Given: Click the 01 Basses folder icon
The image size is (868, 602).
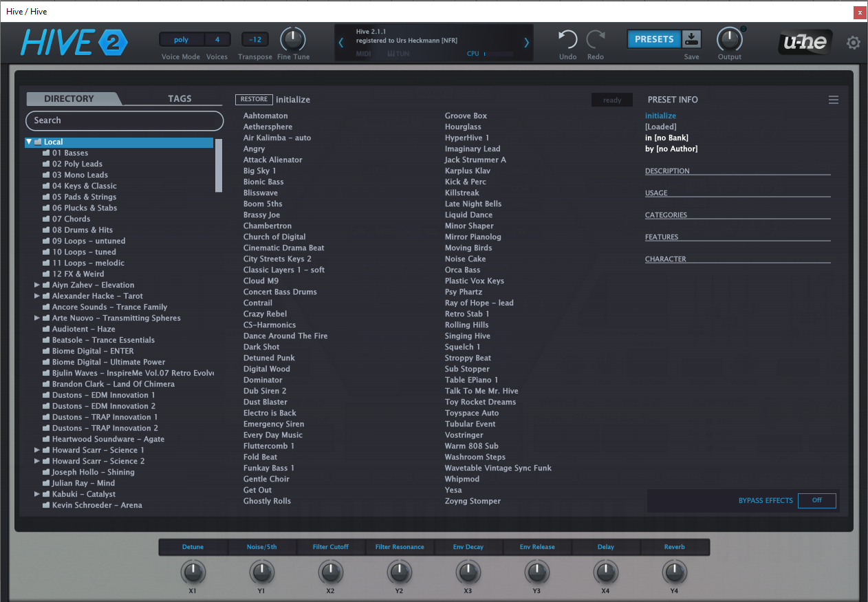Looking at the screenshot, I should click(x=46, y=153).
